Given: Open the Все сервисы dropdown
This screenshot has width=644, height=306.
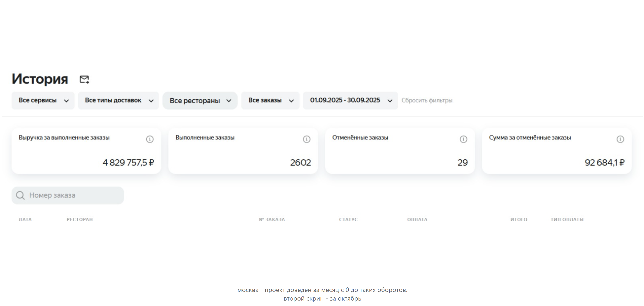Looking at the screenshot, I should (x=43, y=101).
